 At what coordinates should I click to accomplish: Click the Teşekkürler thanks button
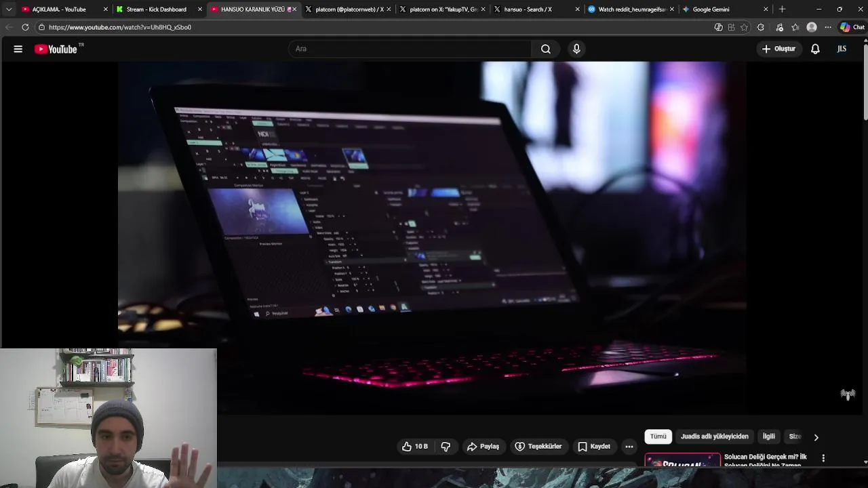coord(538,447)
